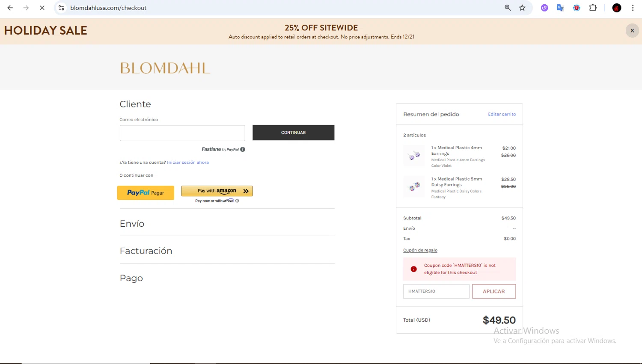Click the coupon error alert icon
This screenshot has width=642, height=364.
point(413,269)
